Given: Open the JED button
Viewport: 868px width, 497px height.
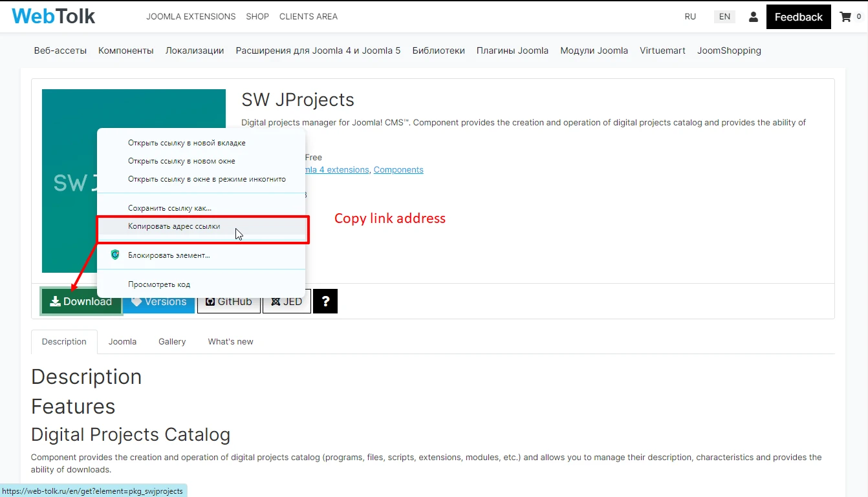Looking at the screenshot, I should click(287, 301).
